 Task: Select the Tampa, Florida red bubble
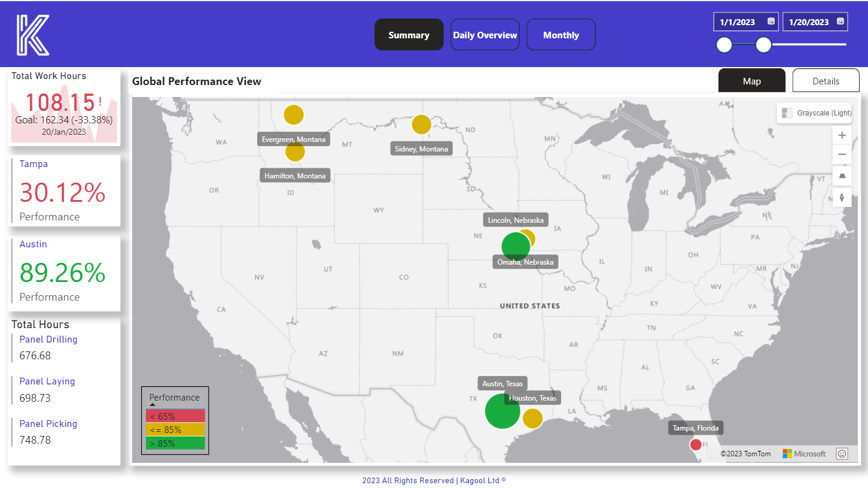click(x=695, y=444)
